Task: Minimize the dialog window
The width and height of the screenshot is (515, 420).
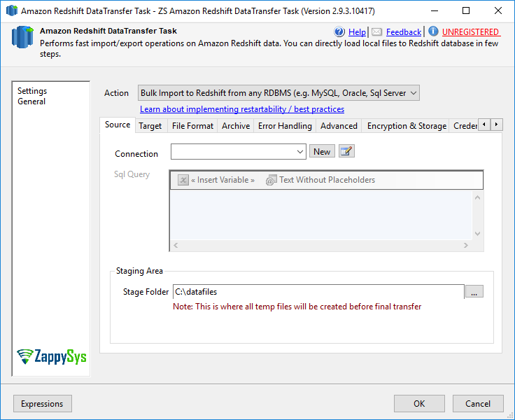Action: (435, 10)
